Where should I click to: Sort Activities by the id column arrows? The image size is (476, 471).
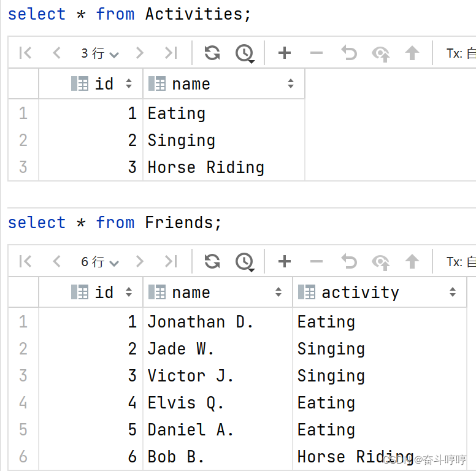[x=129, y=83]
